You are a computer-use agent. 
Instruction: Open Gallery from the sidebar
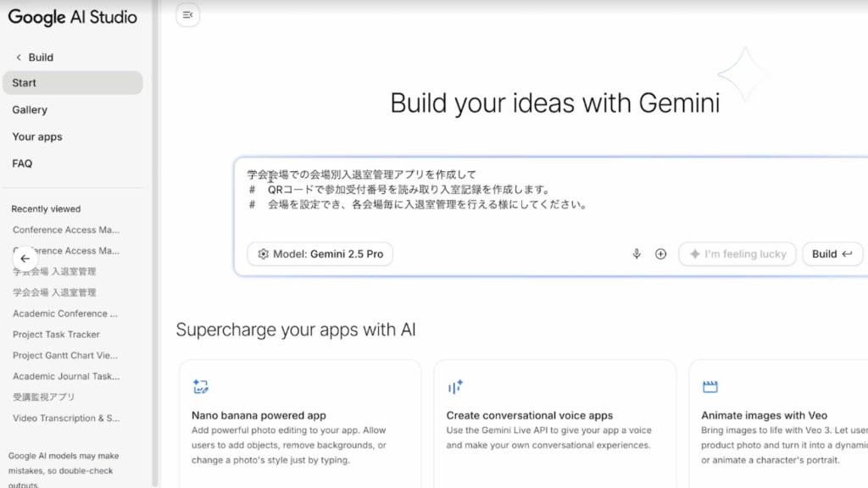click(30, 110)
